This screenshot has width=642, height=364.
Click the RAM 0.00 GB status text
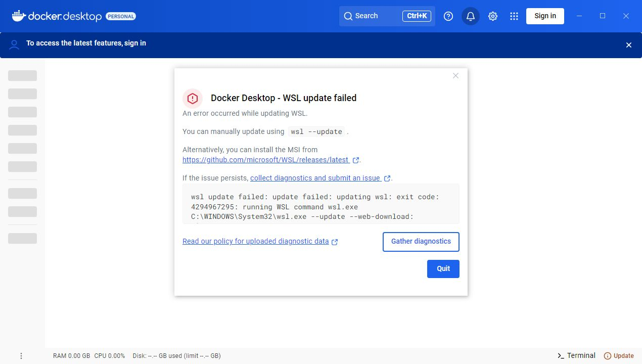[72, 356]
